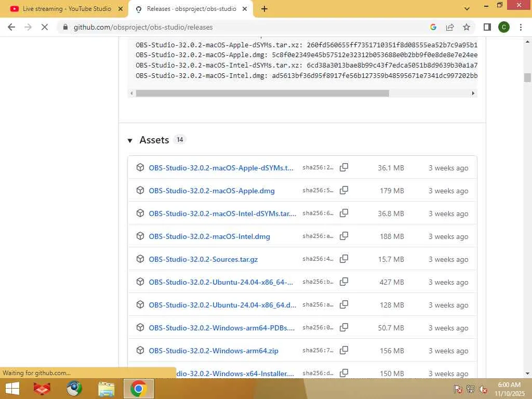The height and width of the screenshot is (399, 532).
Task: Download Windows-x64-Installer file
Action: pos(235,374)
